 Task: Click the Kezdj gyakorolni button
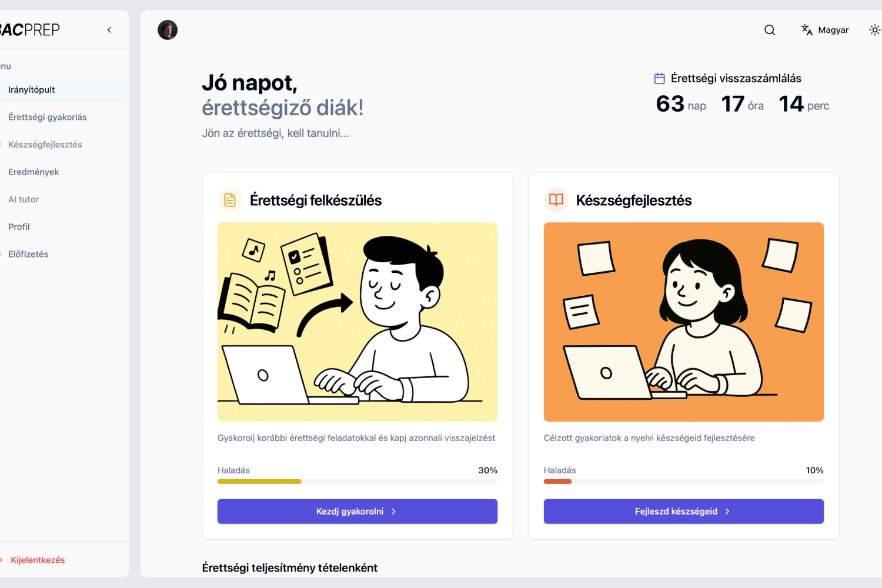(x=358, y=512)
